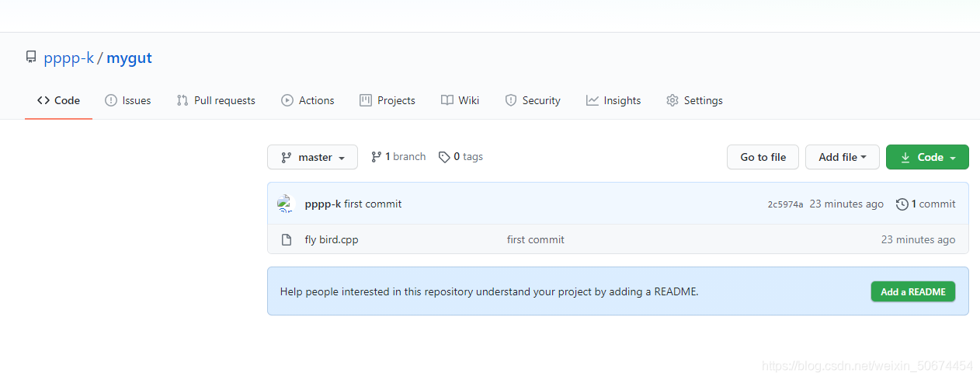Go to the Pull requests tab

point(216,100)
